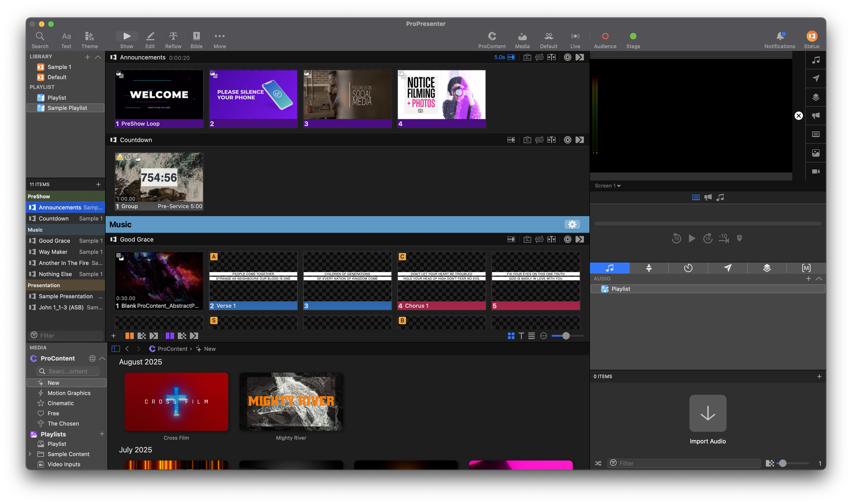Switch slides to text-only view
The width and height of the screenshot is (852, 504).
pos(521,336)
